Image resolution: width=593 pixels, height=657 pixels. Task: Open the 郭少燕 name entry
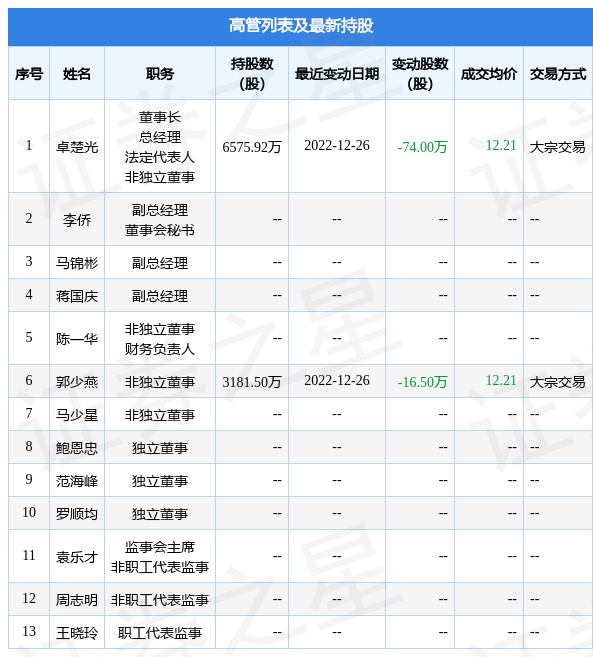77,381
